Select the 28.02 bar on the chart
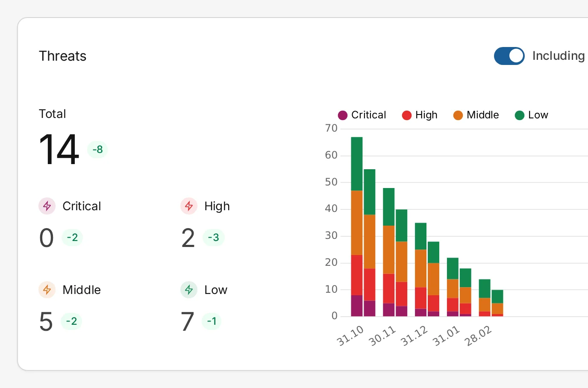This screenshot has height=388, width=588. click(x=484, y=299)
